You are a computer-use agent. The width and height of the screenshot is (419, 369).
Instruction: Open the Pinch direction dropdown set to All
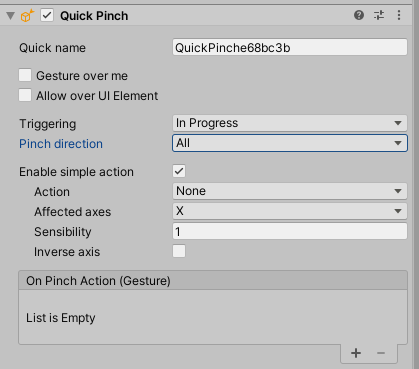[290, 143]
